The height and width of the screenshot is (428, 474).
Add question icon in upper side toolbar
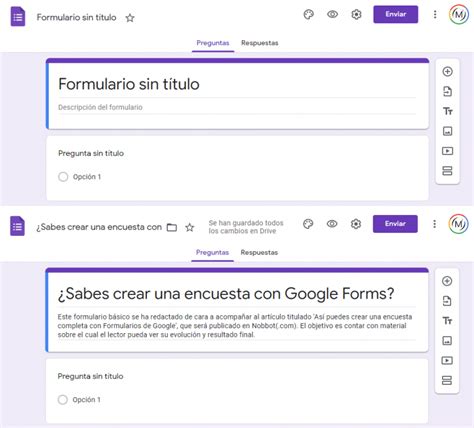447,71
